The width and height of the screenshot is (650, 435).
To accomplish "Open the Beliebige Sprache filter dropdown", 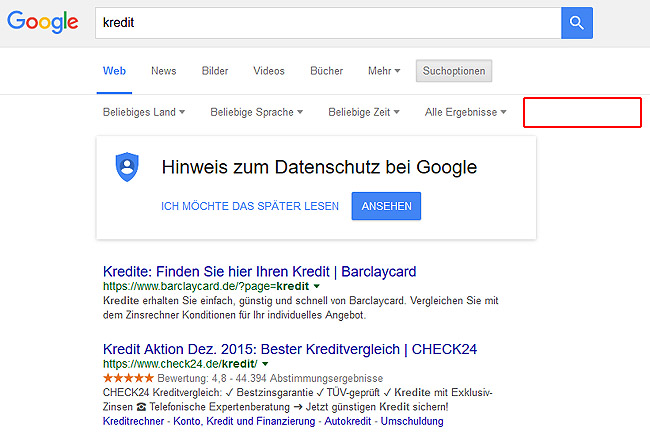I will click(256, 112).
